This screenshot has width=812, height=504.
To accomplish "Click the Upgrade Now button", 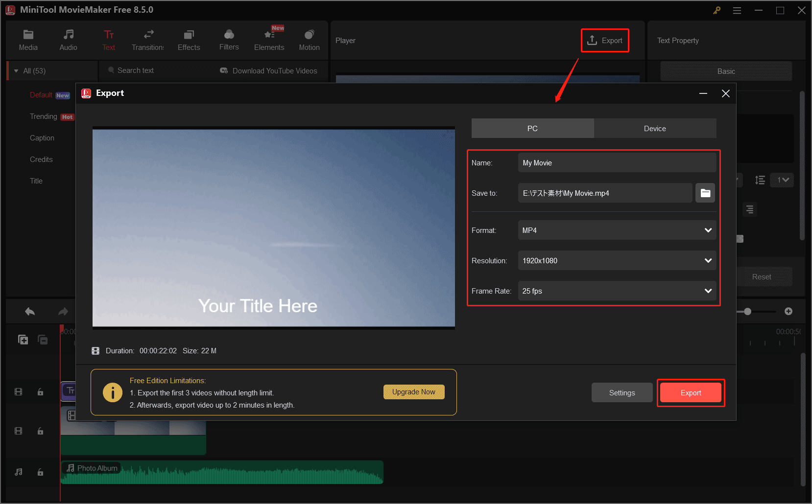I will pos(414,391).
